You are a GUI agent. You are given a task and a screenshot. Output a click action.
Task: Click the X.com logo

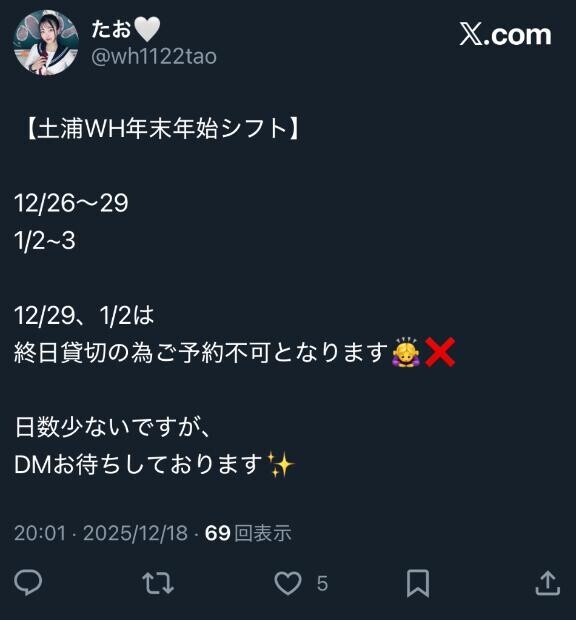point(505,35)
